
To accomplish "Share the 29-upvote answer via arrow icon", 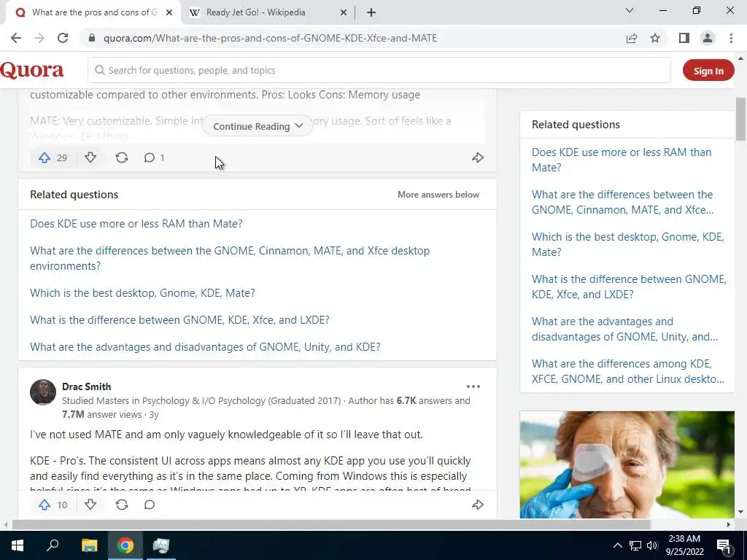I will 477,157.
